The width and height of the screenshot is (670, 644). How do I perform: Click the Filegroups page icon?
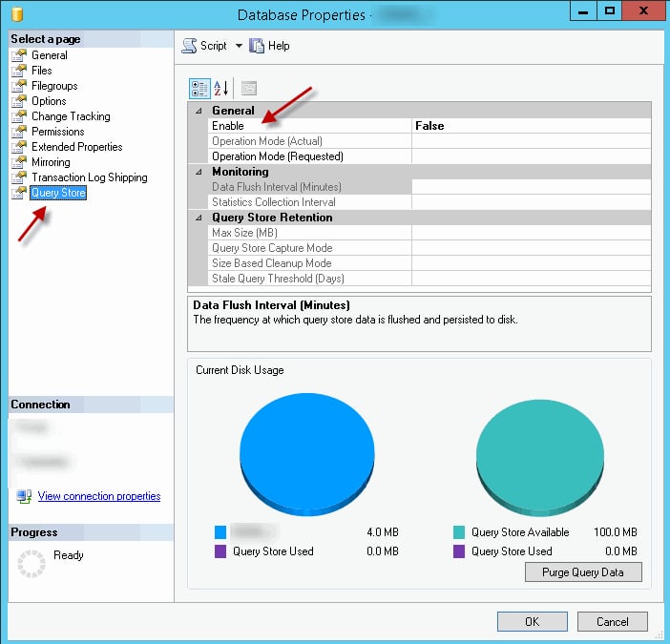(x=19, y=86)
